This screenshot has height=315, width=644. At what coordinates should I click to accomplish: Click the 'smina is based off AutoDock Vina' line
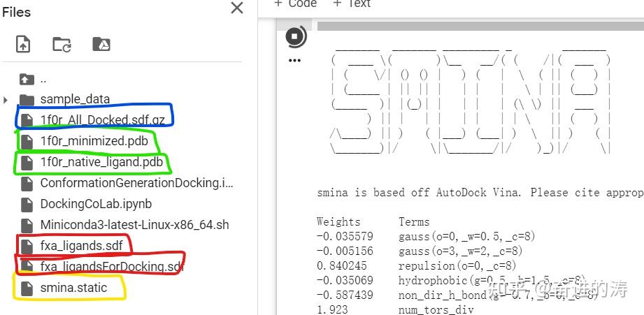(480, 192)
